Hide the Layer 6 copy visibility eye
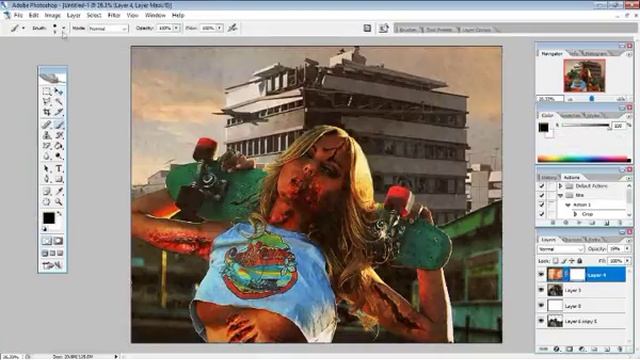The image size is (640, 360). point(541,321)
